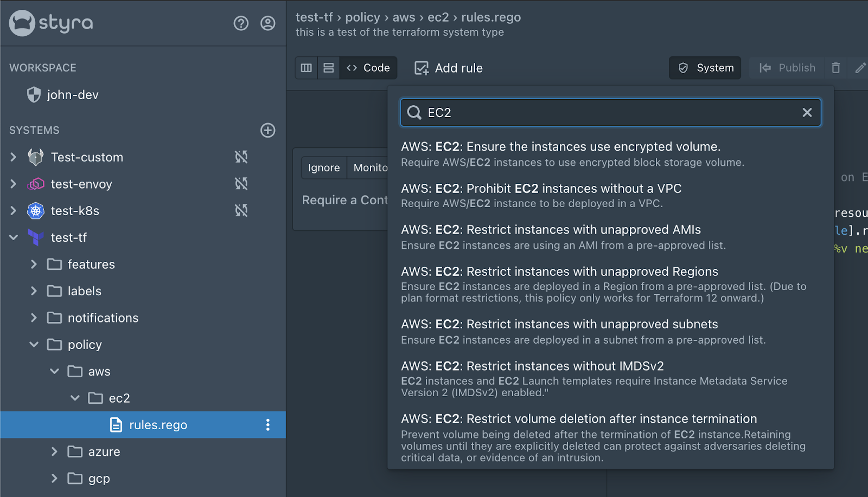Click the SYSTEMS section heading
868x497 pixels.
point(34,130)
